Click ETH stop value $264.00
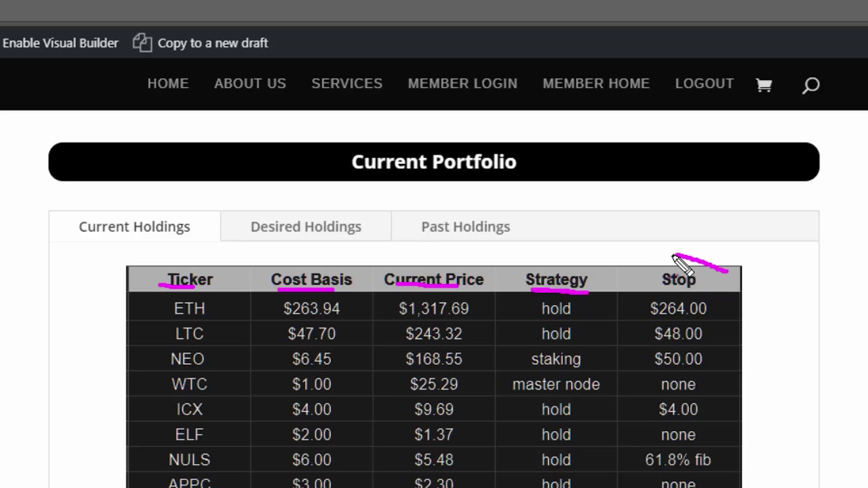This screenshot has height=488, width=868. pyautogui.click(x=678, y=308)
